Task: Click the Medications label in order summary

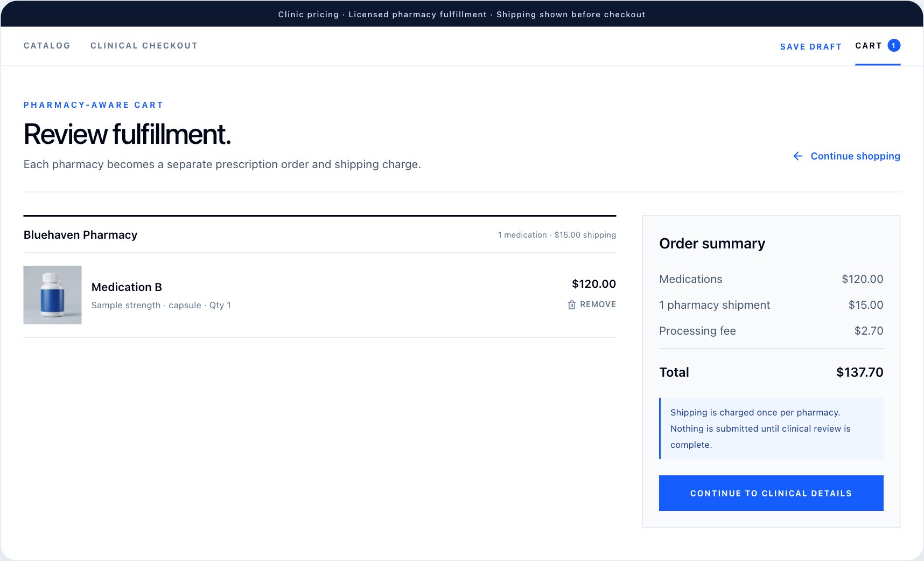Action: point(691,279)
